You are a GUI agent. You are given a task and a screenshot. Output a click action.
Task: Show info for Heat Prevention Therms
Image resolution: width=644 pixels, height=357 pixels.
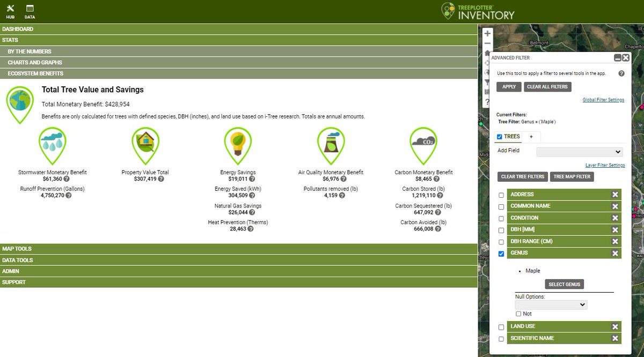250,229
